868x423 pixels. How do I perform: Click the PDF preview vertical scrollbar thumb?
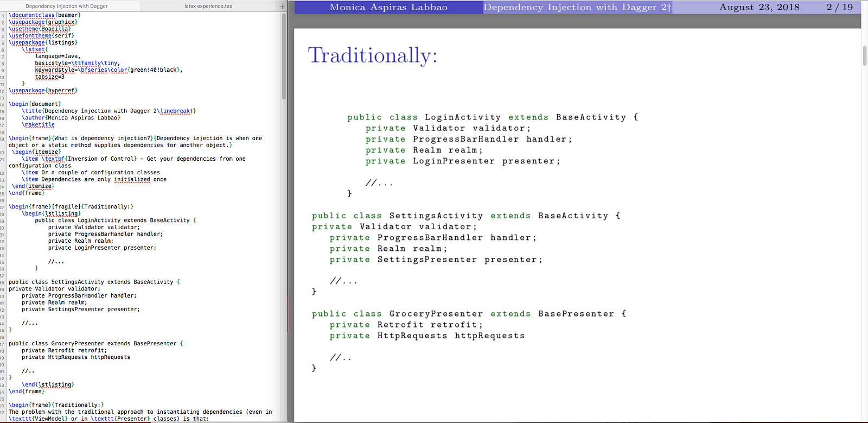tap(865, 56)
